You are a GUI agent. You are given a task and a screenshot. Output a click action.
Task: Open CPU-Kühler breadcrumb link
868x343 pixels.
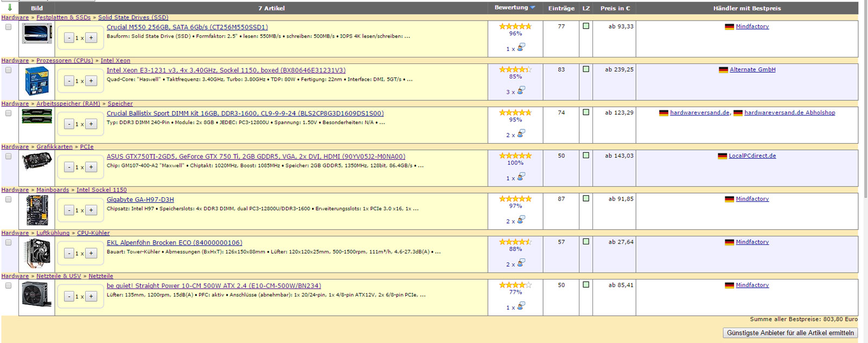click(x=93, y=233)
